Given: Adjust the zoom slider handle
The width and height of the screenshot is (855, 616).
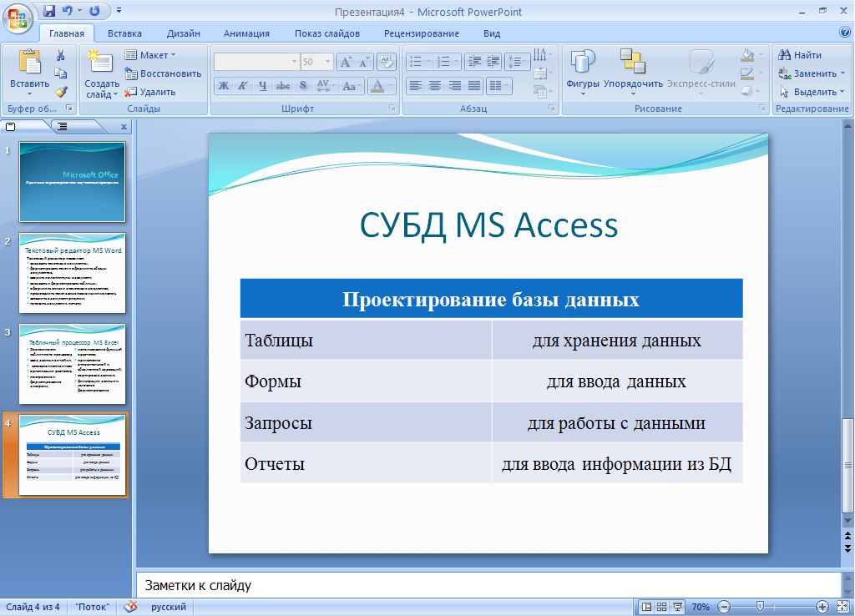Looking at the screenshot, I should (x=760, y=607).
